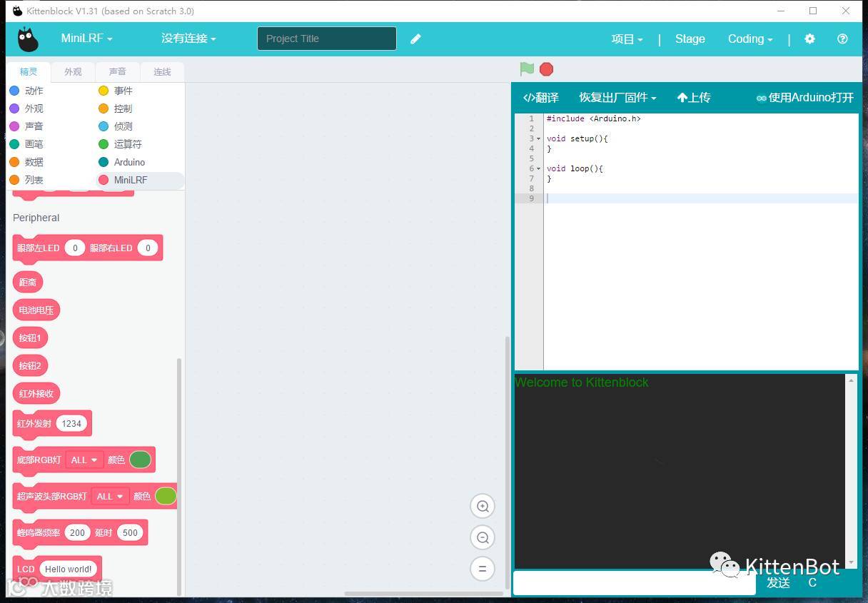Select the 数据 data category

[x=26, y=162]
